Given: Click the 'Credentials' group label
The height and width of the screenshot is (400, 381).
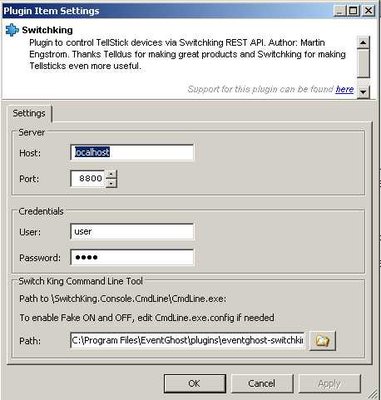Looking at the screenshot, I should click(41, 211).
